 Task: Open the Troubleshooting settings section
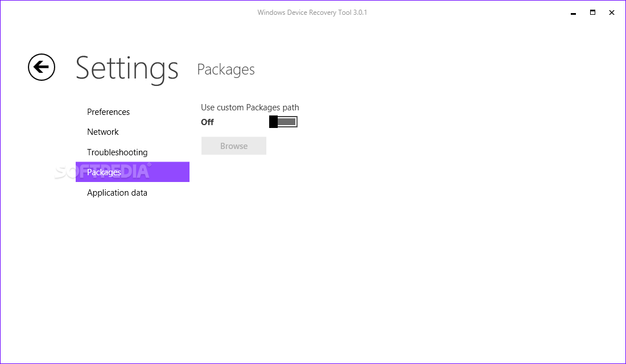click(117, 152)
